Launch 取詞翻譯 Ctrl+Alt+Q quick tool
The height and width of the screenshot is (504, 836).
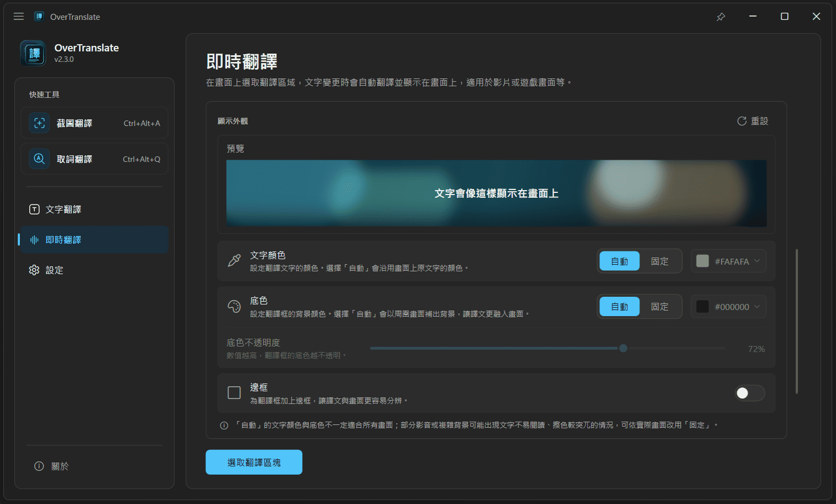tap(94, 159)
